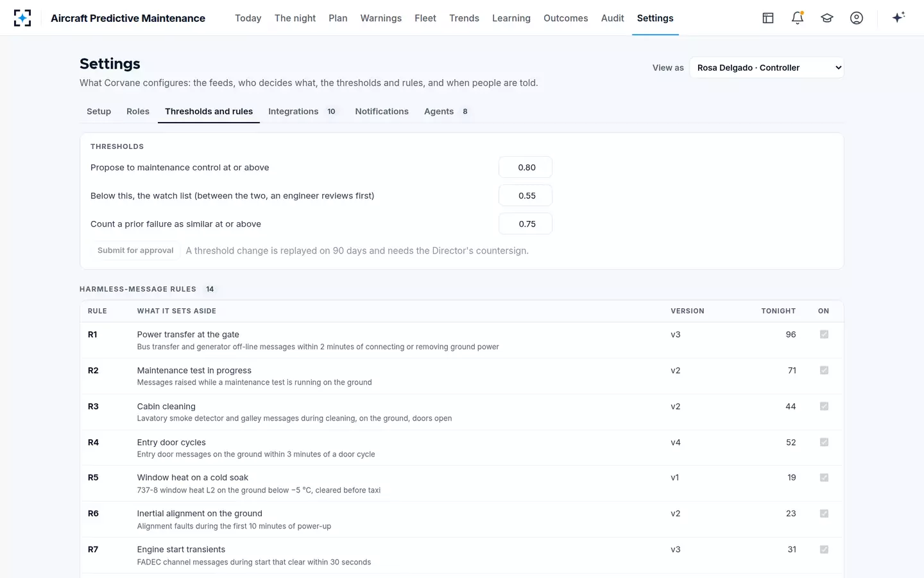
Task: Toggle the R3 Cabin cleaning rule checkbox
Action: [x=824, y=407]
